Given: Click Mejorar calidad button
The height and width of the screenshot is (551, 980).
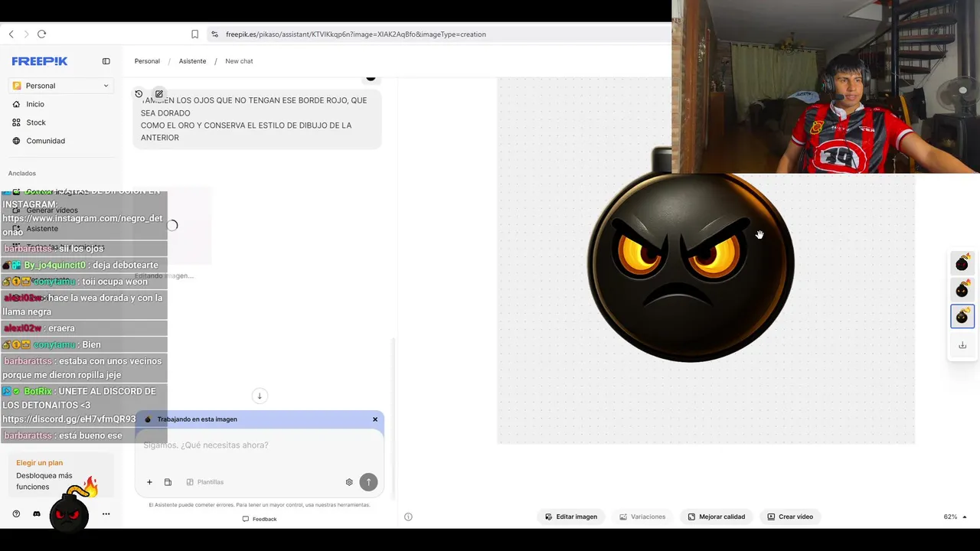Looking at the screenshot, I should 717,517.
